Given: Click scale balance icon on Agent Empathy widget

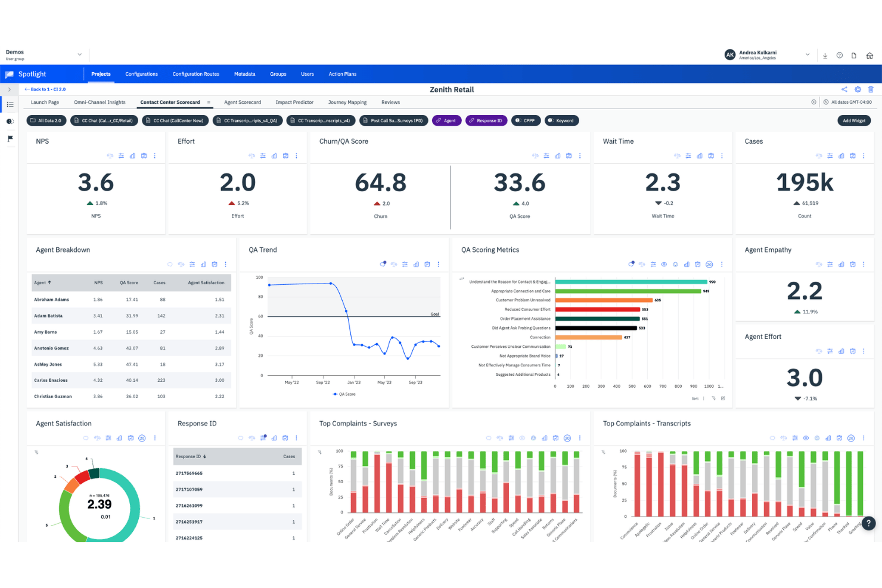Looking at the screenshot, I should click(x=819, y=265).
